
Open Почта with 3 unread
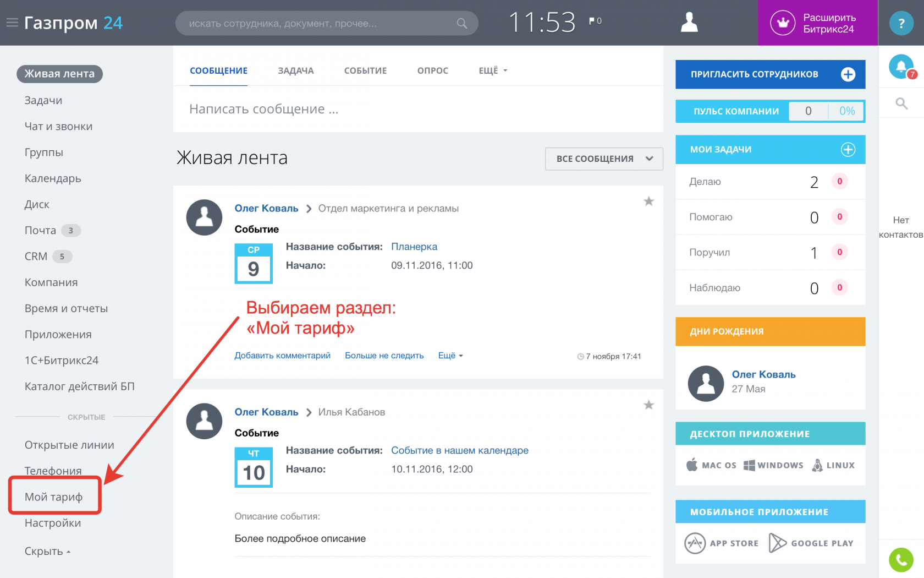tap(52, 230)
